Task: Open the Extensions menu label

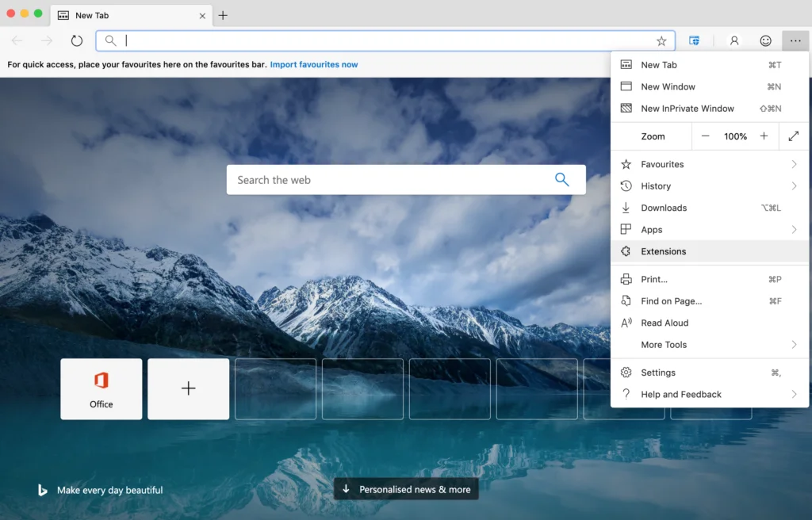Action: click(664, 251)
